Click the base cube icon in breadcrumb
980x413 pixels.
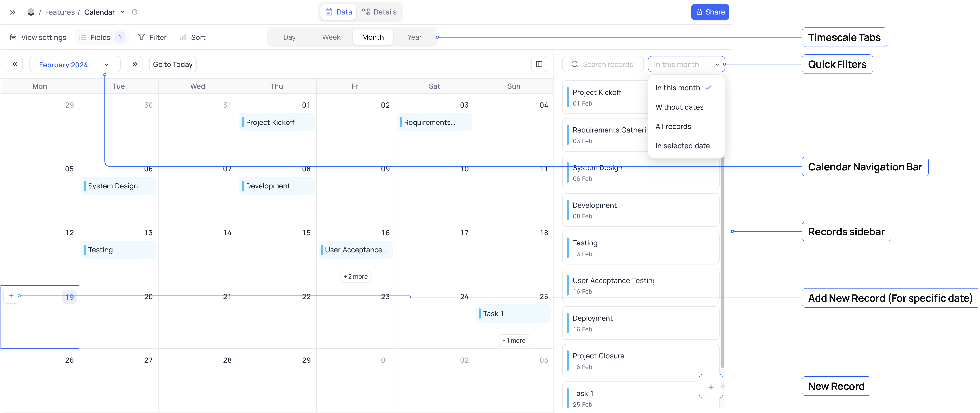point(31,12)
